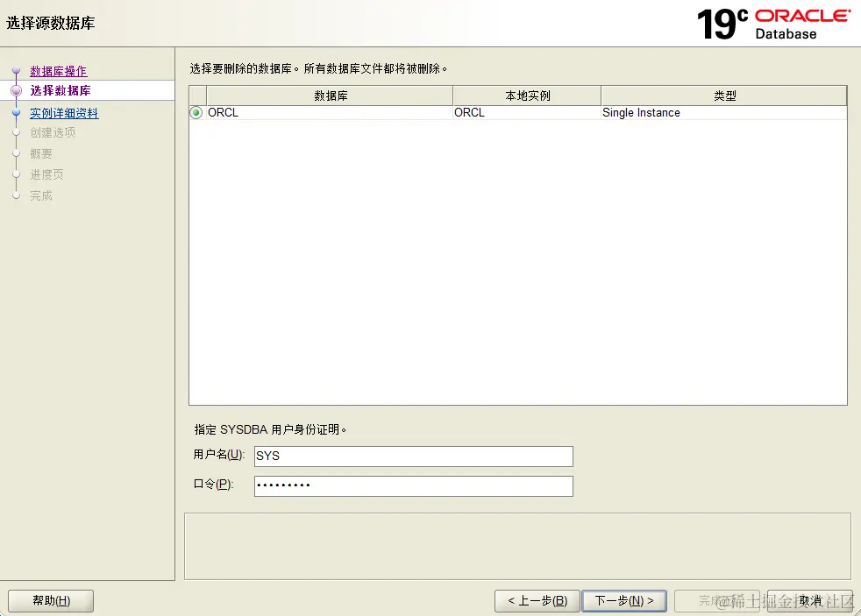
Task: Select the 类型 column header
Action: click(723, 95)
